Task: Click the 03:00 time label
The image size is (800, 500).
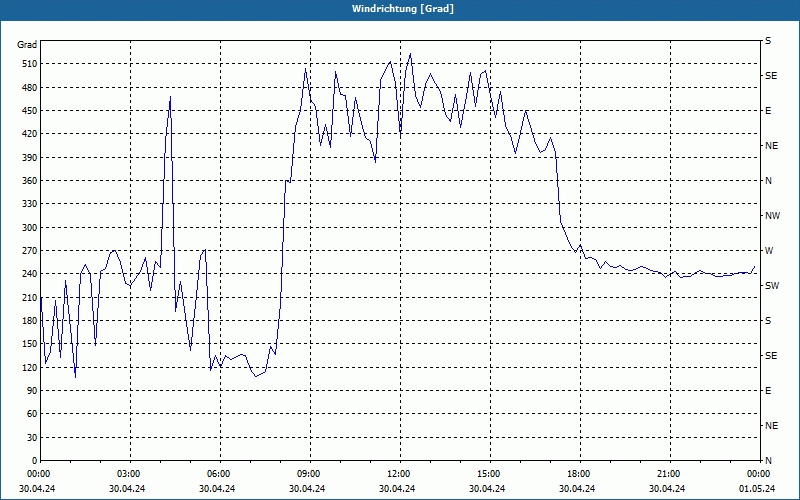Action: (x=128, y=474)
